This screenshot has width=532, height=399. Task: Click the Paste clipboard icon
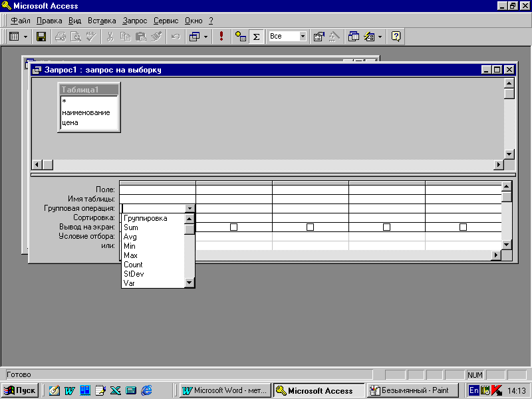pos(140,37)
